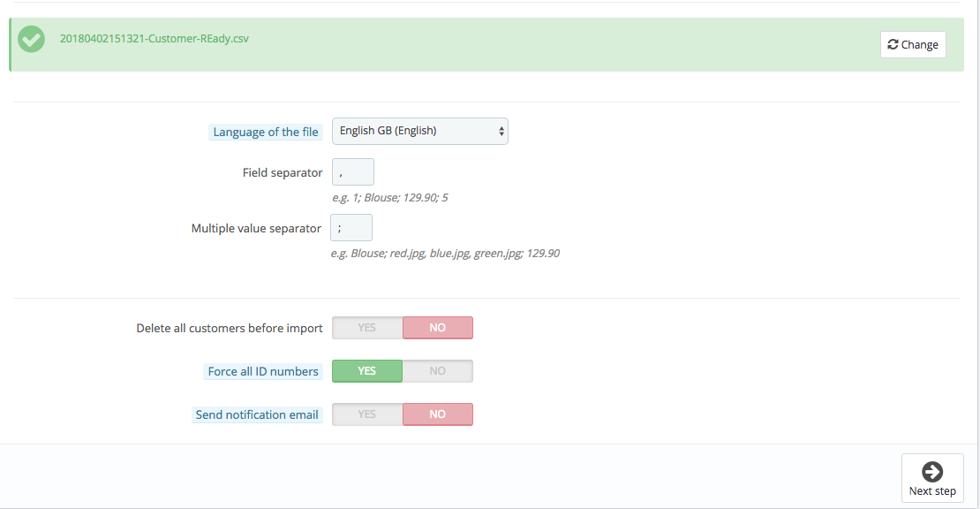Click the Field separator input box
This screenshot has width=980, height=509.
[353, 172]
